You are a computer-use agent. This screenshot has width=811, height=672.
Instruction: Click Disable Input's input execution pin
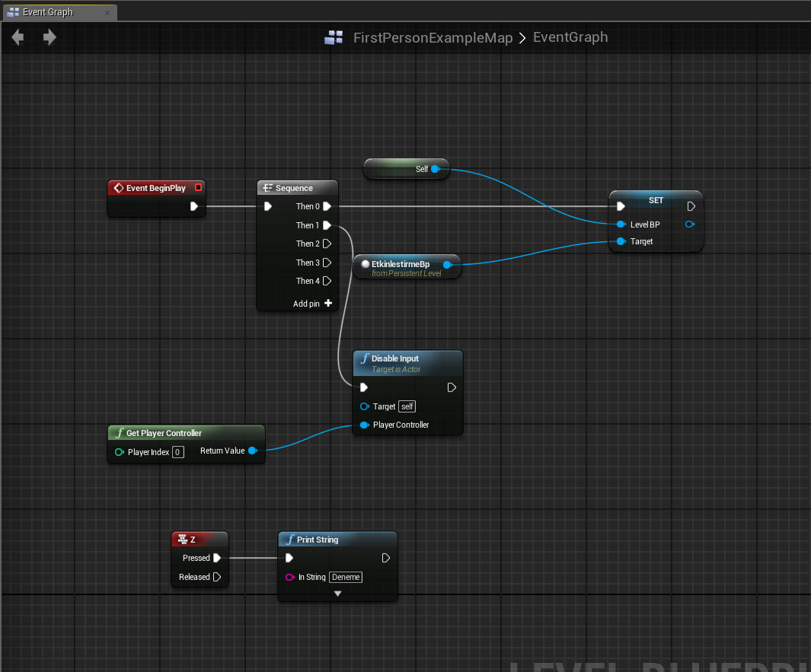[x=364, y=387]
